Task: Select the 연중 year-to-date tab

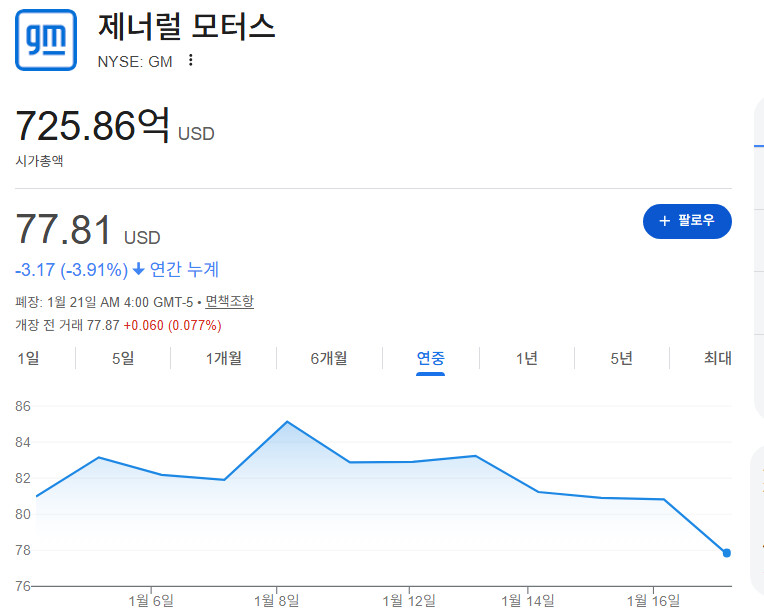Action: 431,359
